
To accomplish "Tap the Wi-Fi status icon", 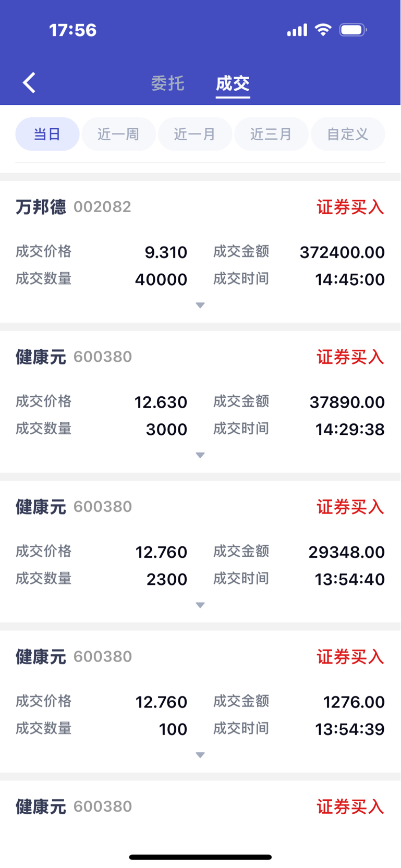I will pos(323,30).
